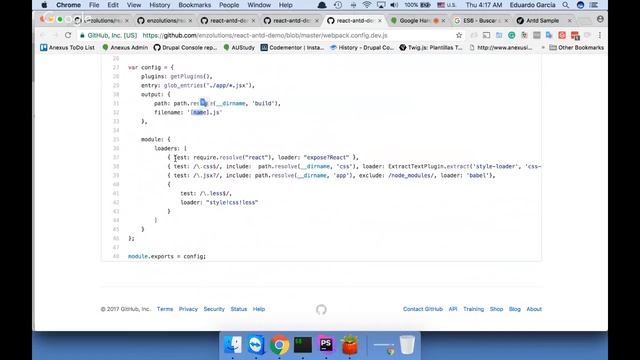Screen dimensions: 640x360
Task: Reload the current page
Action: (68, 36)
